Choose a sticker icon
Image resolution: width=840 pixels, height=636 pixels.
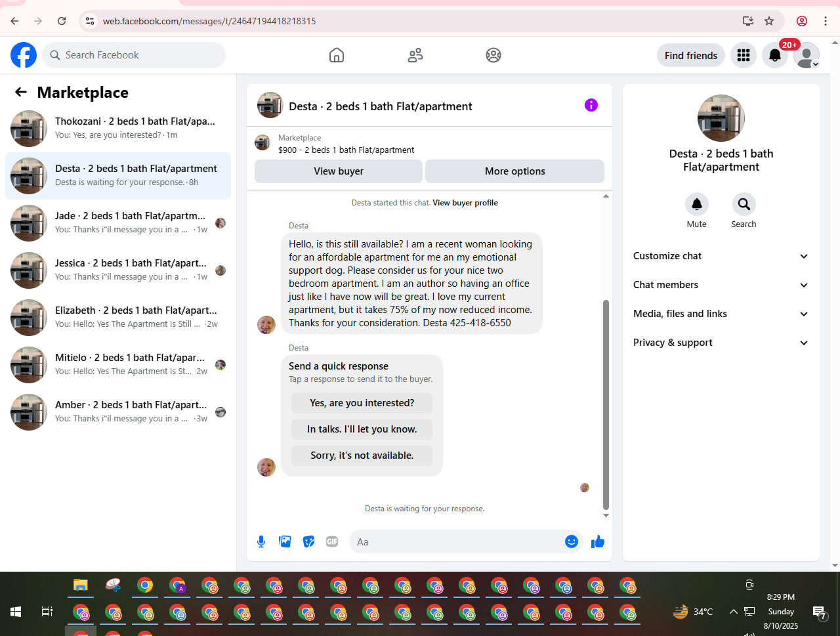click(308, 541)
